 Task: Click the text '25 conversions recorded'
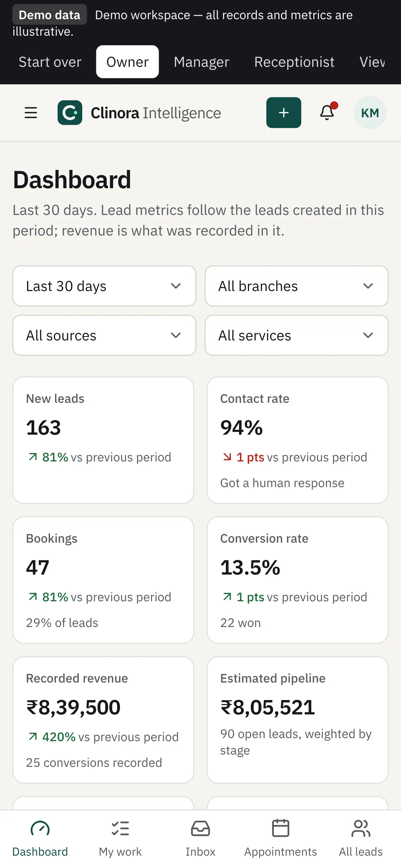94,762
